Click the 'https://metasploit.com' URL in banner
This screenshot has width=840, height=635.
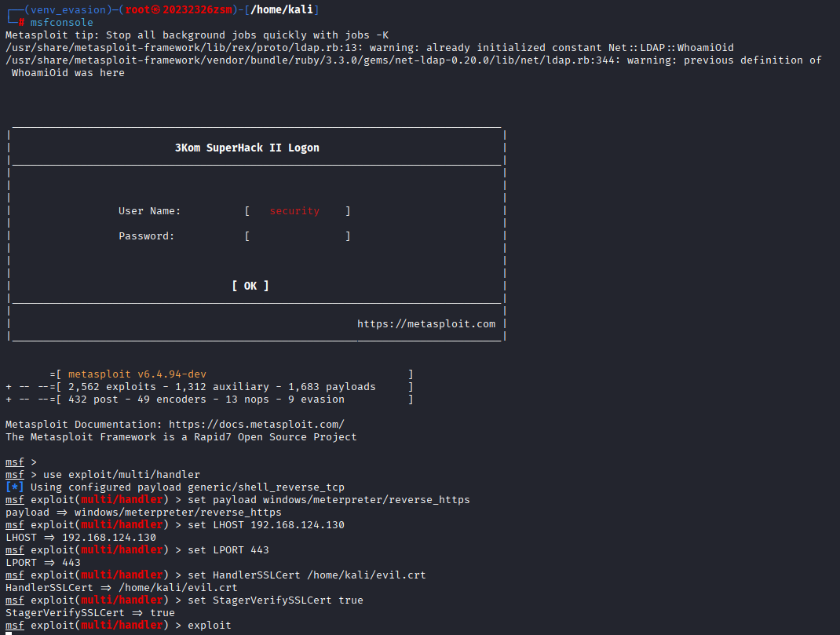click(x=426, y=324)
